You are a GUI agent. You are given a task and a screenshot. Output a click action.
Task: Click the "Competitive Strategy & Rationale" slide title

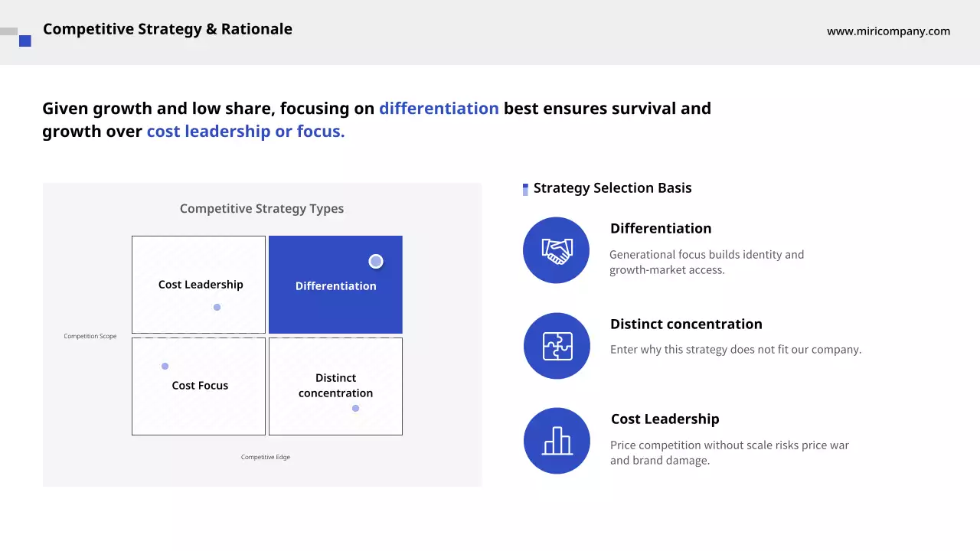coord(168,29)
